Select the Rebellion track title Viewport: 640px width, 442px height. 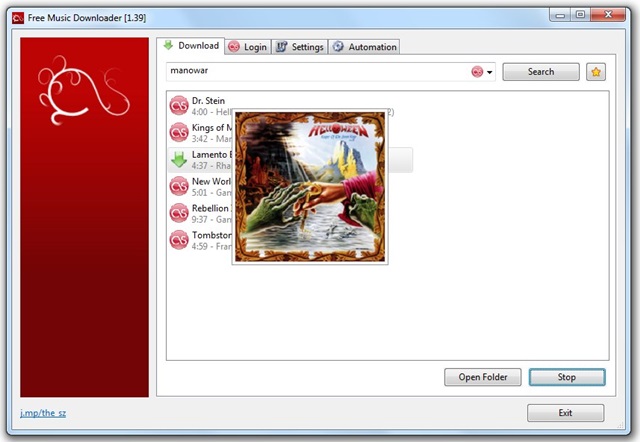211,208
